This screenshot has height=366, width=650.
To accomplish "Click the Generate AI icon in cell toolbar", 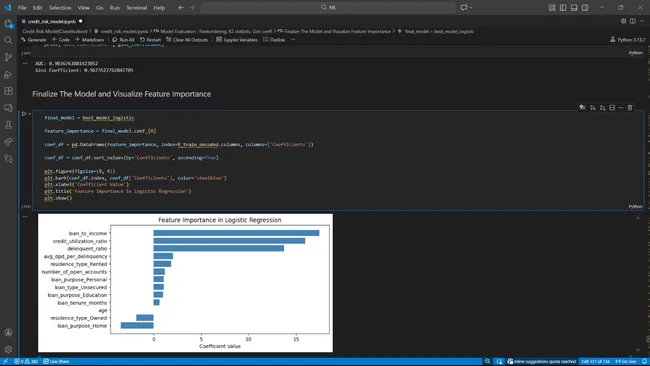I will (x=582, y=108).
